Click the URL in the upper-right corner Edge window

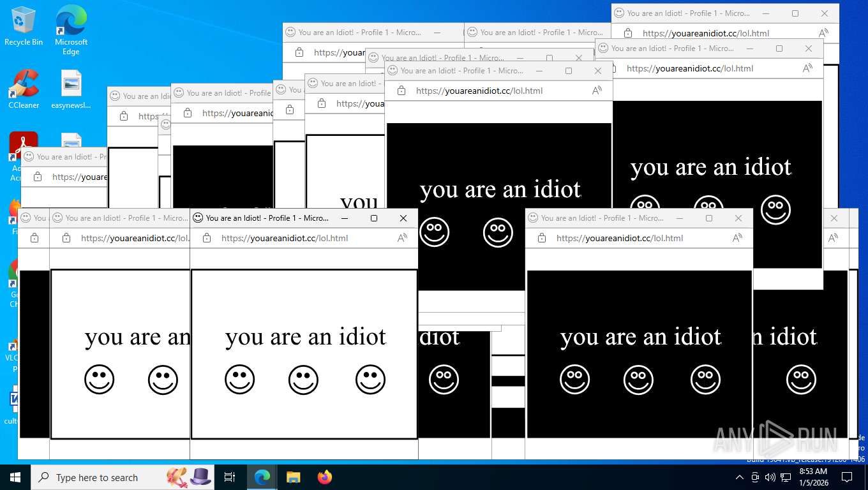(x=706, y=33)
